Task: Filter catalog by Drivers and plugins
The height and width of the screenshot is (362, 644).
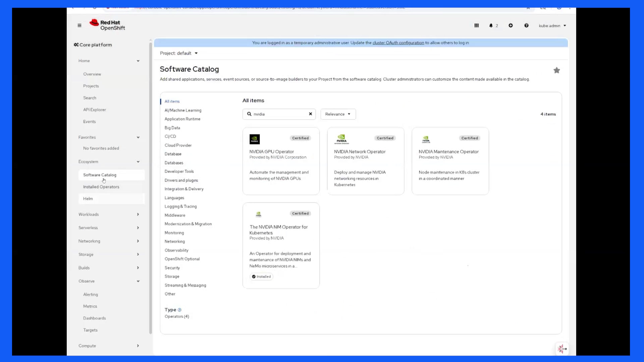Action: coord(181,180)
